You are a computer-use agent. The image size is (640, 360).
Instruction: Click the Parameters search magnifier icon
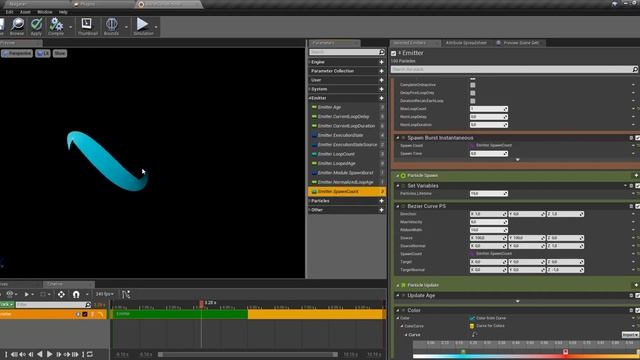click(382, 52)
